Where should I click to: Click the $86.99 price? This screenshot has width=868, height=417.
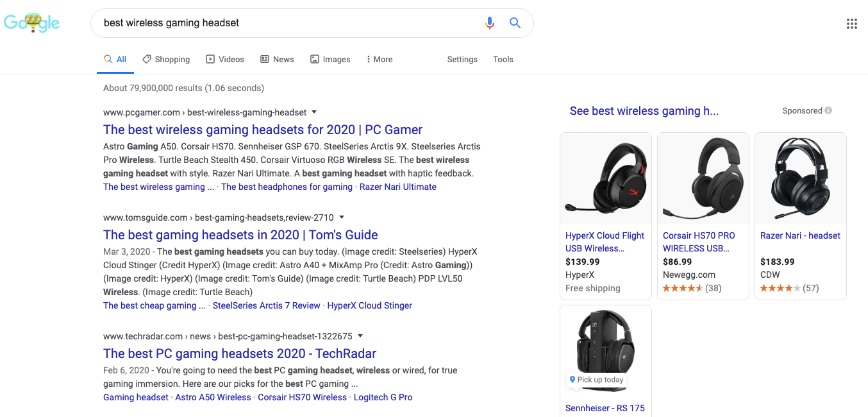point(678,262)
